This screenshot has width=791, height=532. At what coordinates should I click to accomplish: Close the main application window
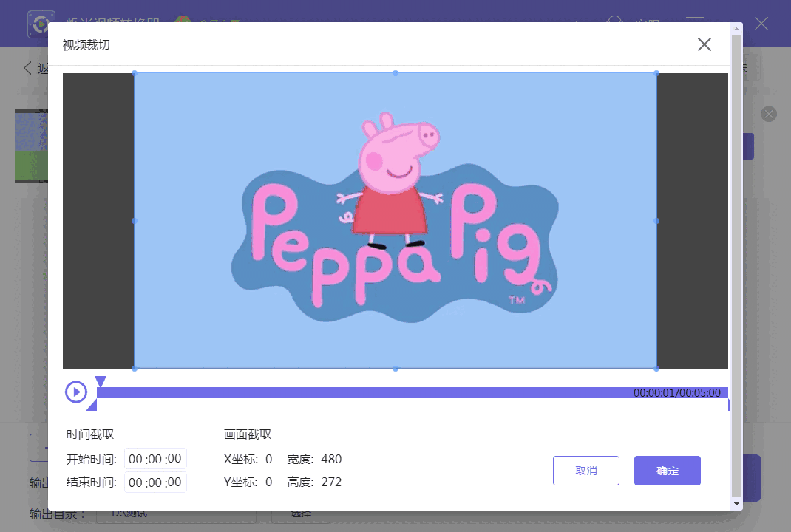[x=761, y=24]
